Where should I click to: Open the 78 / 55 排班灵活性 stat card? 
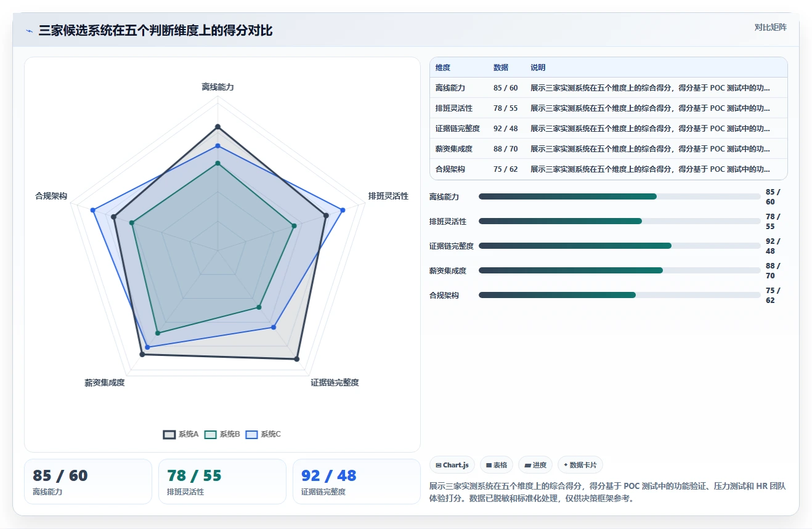(222, 482)
